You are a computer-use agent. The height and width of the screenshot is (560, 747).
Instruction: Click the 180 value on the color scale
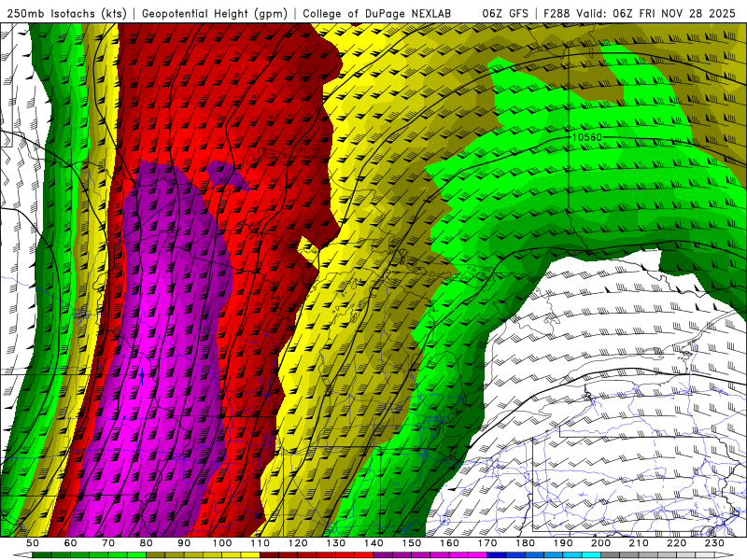point(526,543)
